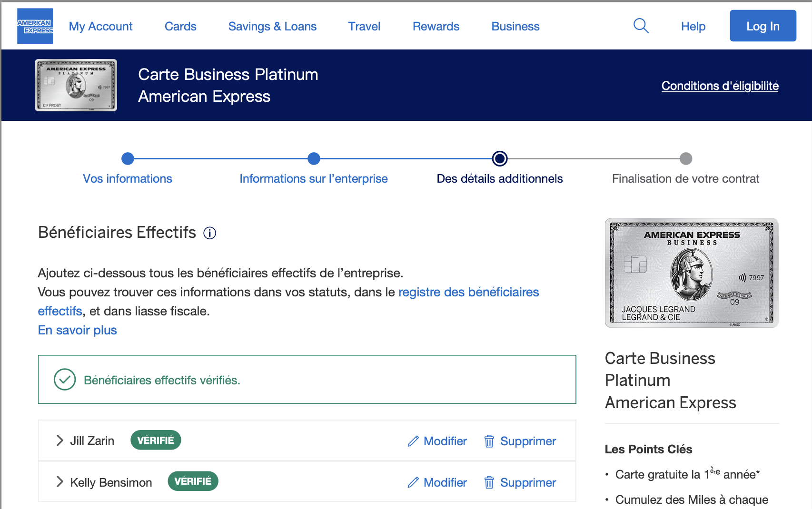Click pencil icon for Jill Zarin
Viewport: 812px width, 509px height.
(413, 441)
